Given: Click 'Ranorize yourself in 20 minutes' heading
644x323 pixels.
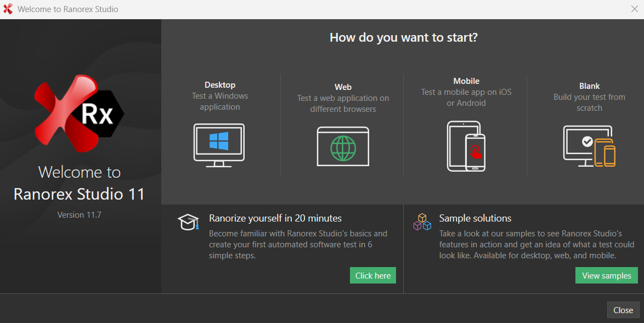Looking at the screenshot, I should [275, 218].
